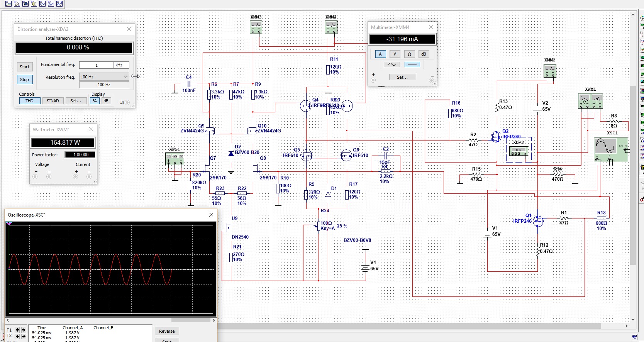Click the kHz unit selector for fundamental frequency
Image resolution: width=644 pixels, height=342 pixels.
point(121,65)
